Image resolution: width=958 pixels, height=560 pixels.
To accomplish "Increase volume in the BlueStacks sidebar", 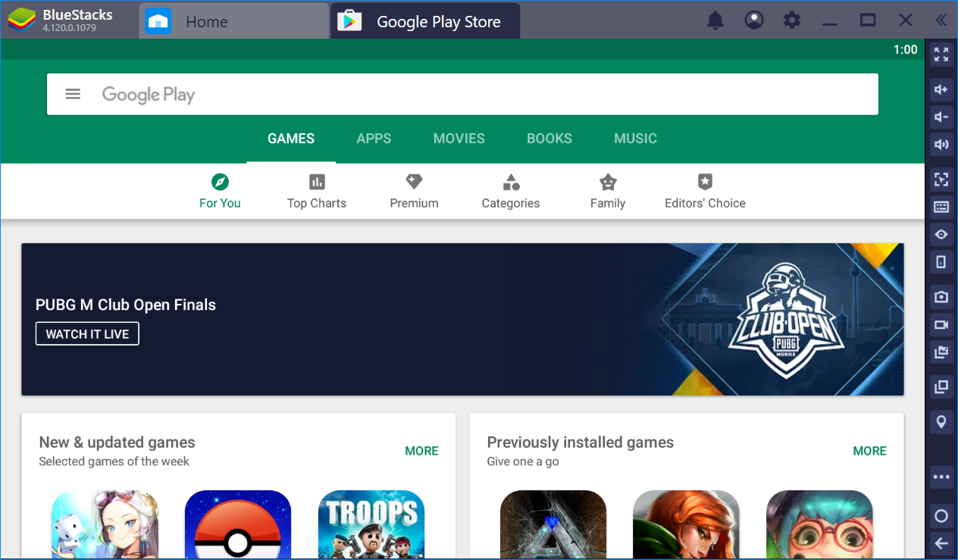I will tap(941, 89).
